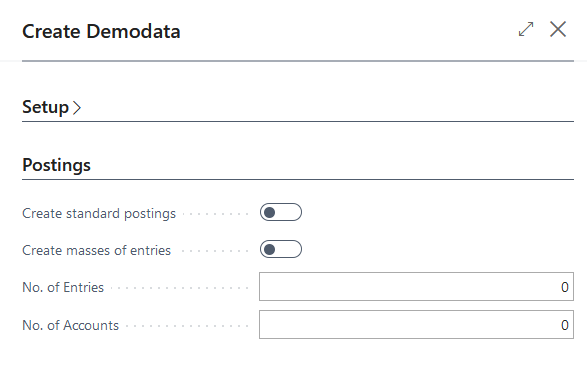
Task: Turn on Create masses of entries
Action: coord(281,249)
